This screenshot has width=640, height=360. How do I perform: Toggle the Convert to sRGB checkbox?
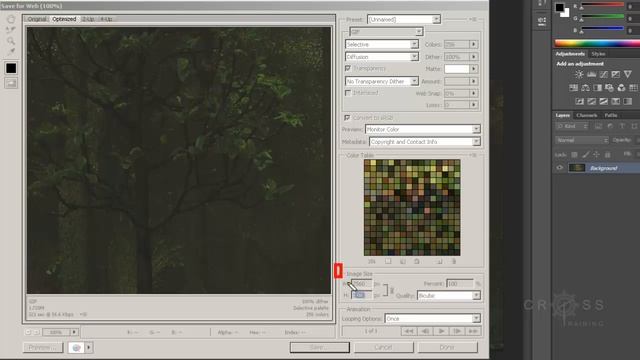(347, 118)
